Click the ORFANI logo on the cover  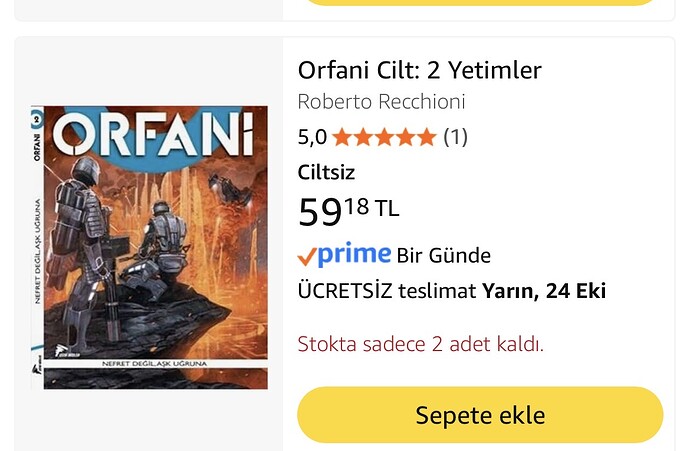click(154, 134)
